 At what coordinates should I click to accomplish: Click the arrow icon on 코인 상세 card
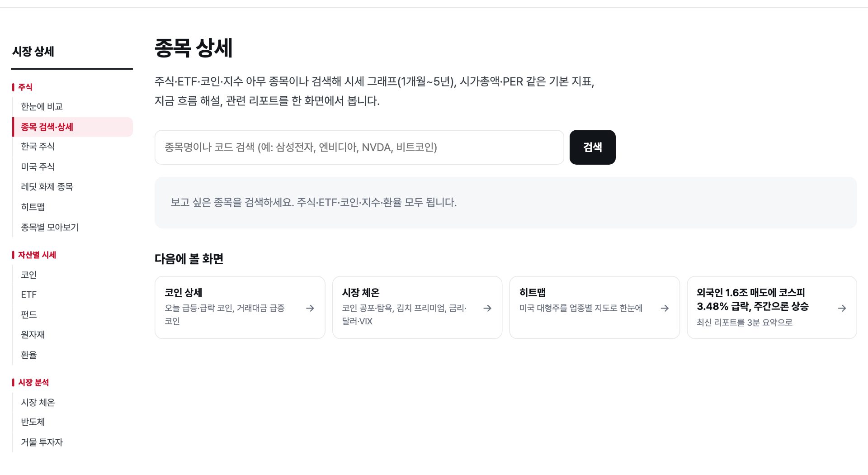(x=310, y=308)
